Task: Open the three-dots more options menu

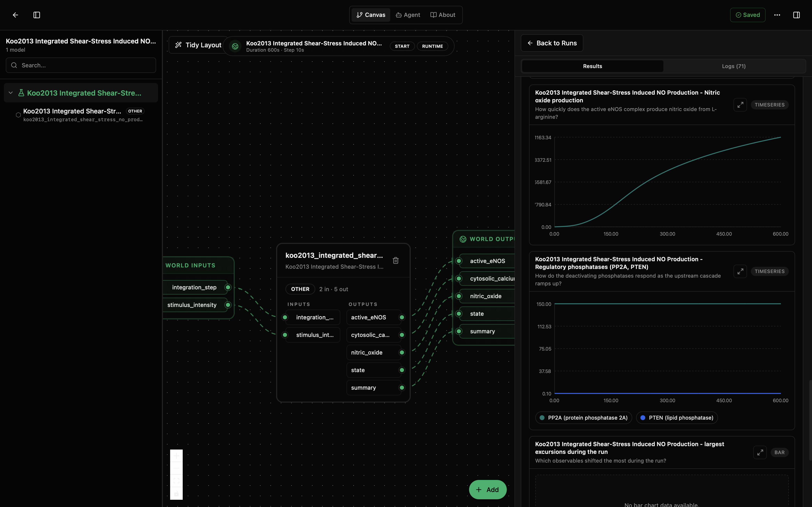Action: click(777, 15)
